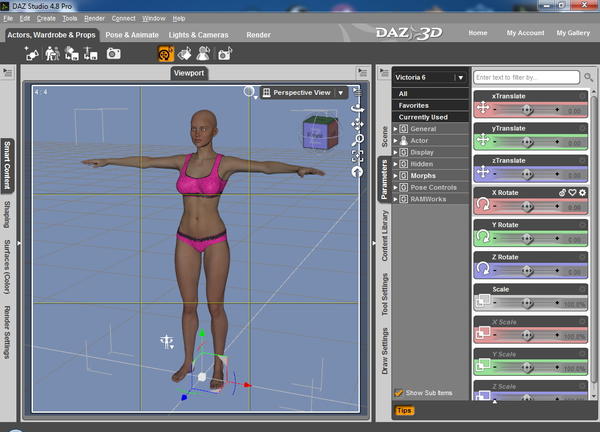
Task: Click the Home link
Action: pyautogui.click(x=478, y=33)
